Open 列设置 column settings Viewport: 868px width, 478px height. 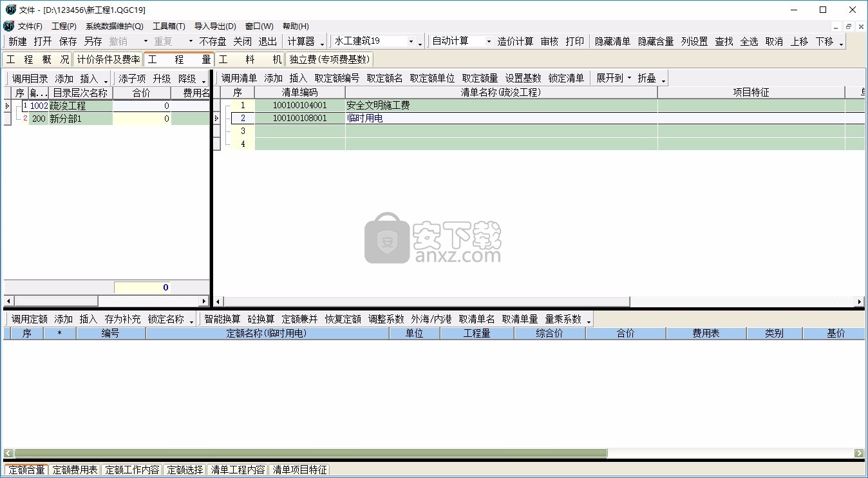point(694,41)
